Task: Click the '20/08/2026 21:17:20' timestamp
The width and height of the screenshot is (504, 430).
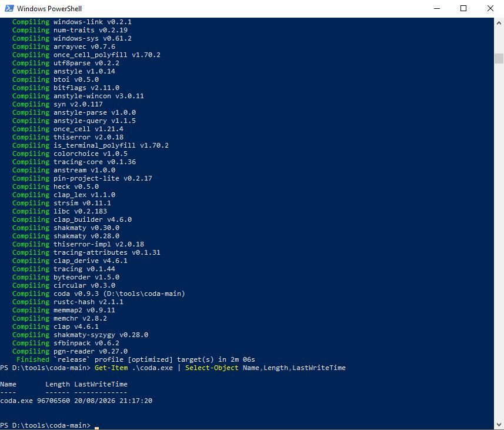Action: (113, 401)
